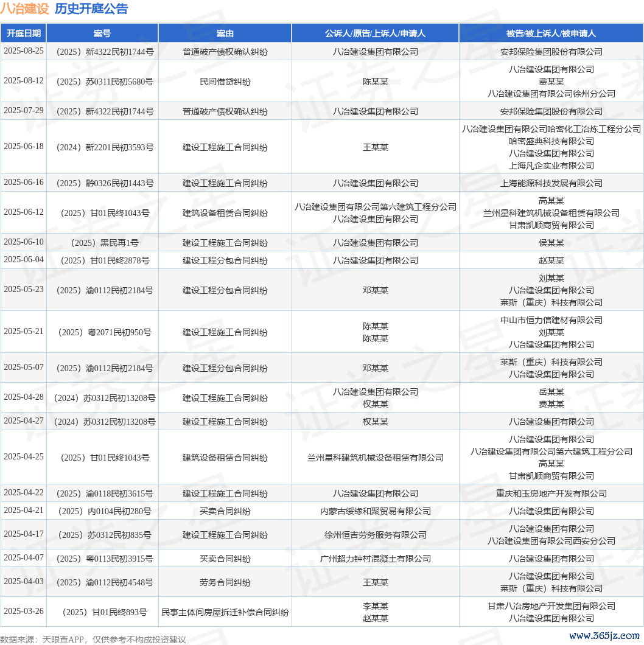The image size is (644, 645).
Task: Select the 民间借贷纠纷 case cause cell
Action: click(x=225, y=82)
